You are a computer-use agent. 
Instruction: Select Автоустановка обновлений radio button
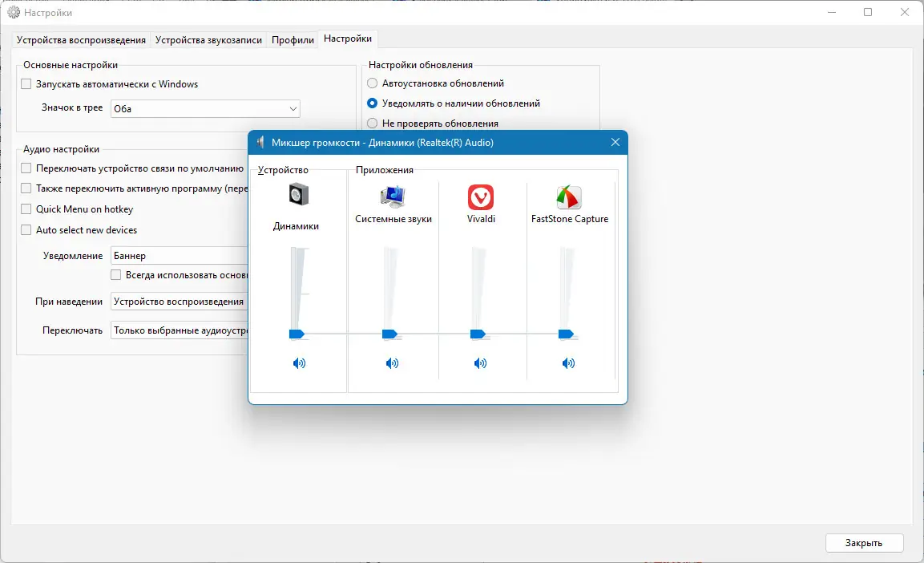pos(373,83)
